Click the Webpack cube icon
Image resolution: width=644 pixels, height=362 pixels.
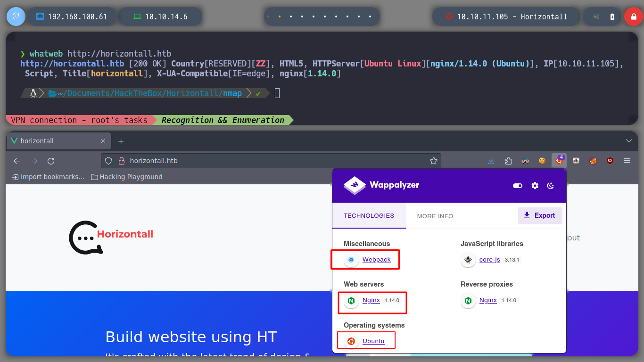tap(351, 260)
